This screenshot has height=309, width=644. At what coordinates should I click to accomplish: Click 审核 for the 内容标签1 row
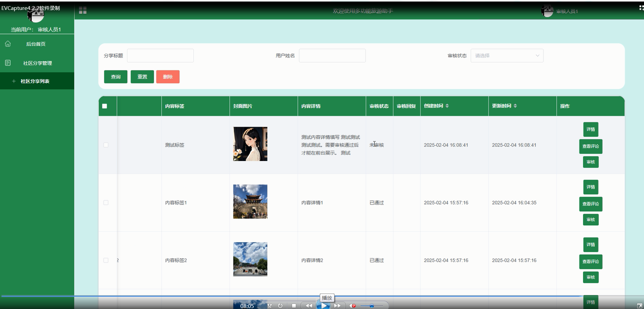(x=591, y=220)
